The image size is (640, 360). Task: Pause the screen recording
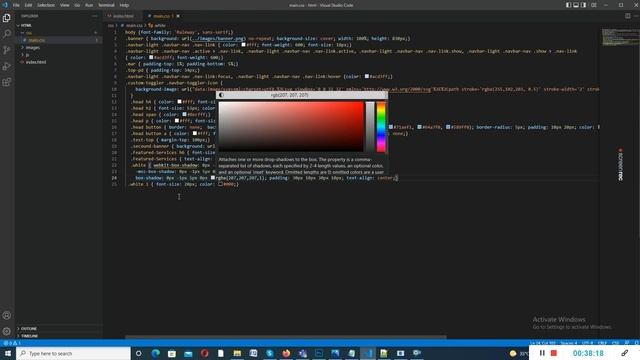[x=542, y=353]
